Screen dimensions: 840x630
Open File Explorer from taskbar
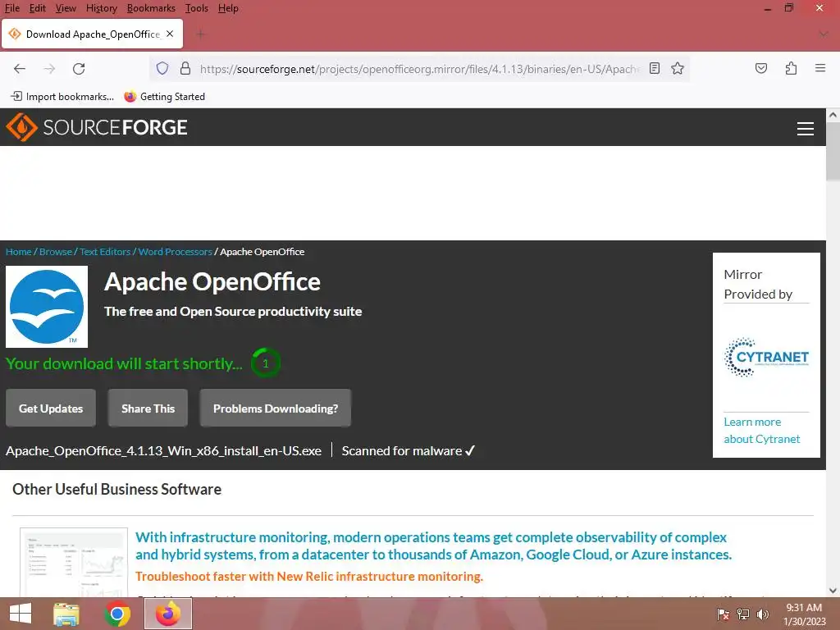(66, 614)
